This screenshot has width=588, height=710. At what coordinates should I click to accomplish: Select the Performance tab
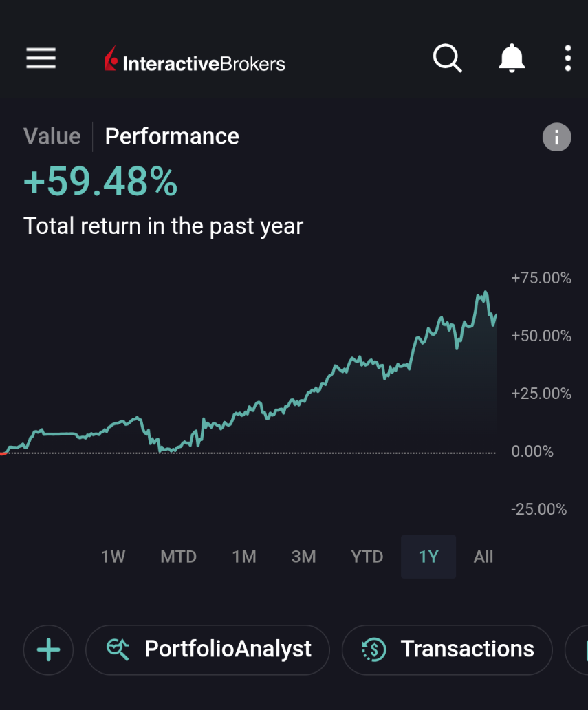pos(172,136)
